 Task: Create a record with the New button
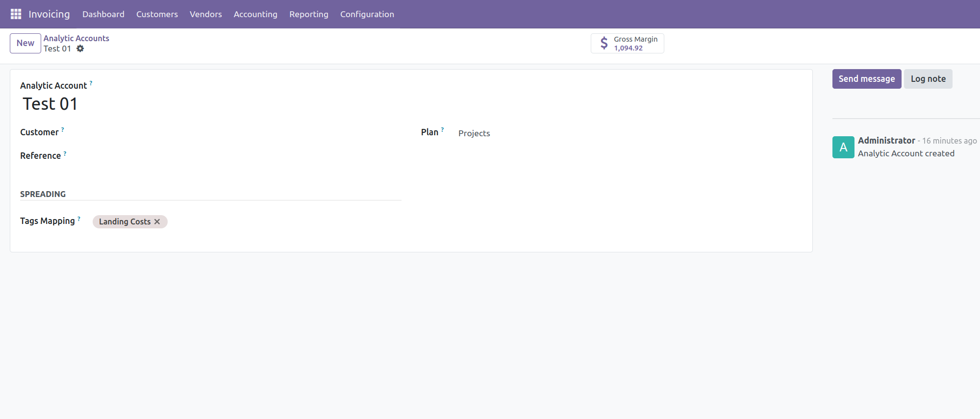tap(25, 43)
